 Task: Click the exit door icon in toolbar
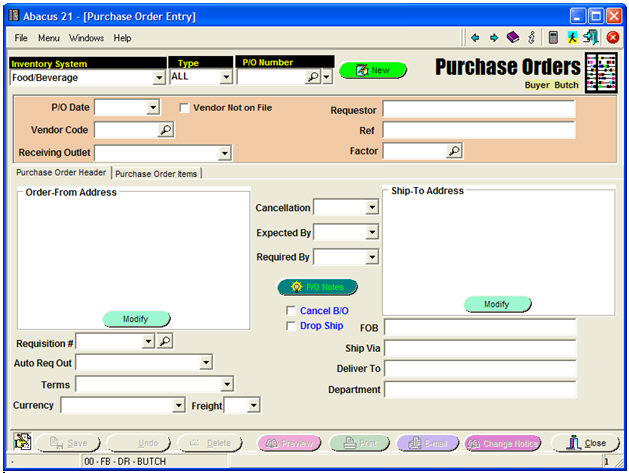(x=591, y=38)
